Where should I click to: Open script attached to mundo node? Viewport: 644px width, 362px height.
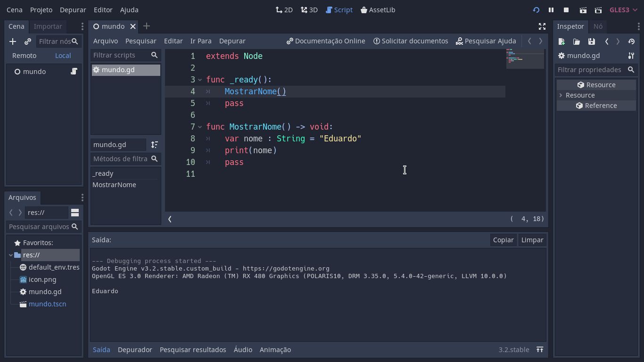[x=74, y=71]
